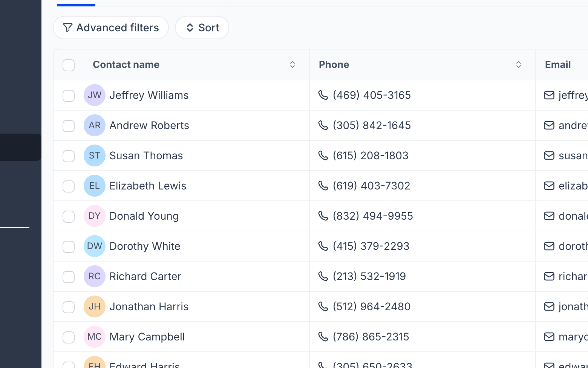Sort by Contact name column arrows

tap(292, 65)
